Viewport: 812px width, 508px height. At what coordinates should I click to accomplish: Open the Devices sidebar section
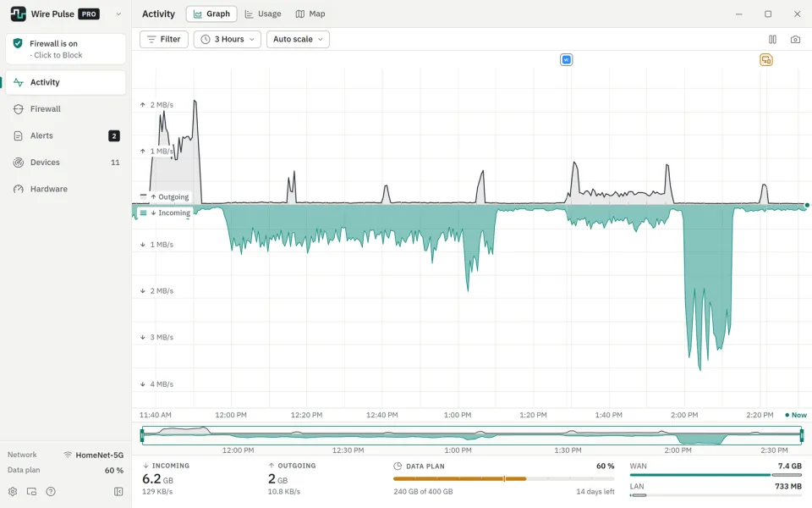pyautogui.click(x=66, y=163)
